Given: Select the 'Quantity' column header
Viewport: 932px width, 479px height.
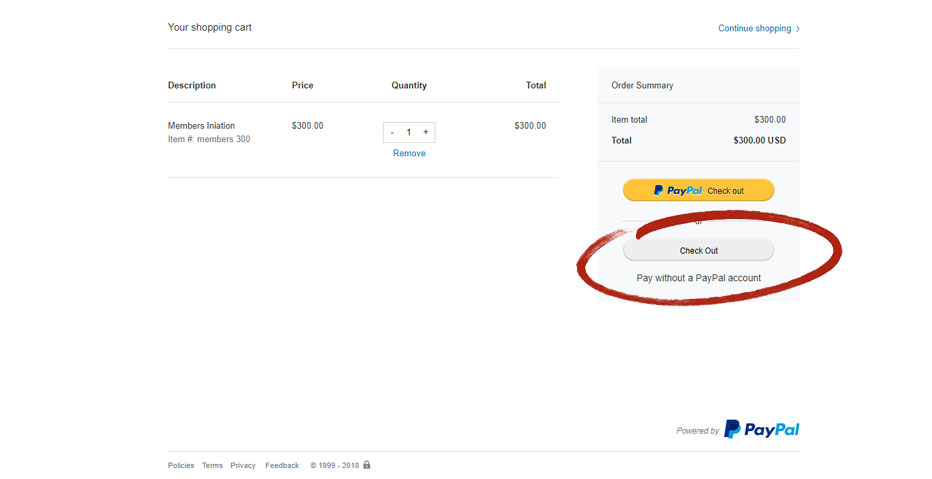Looking at the screenshot, I should [409, 86].
